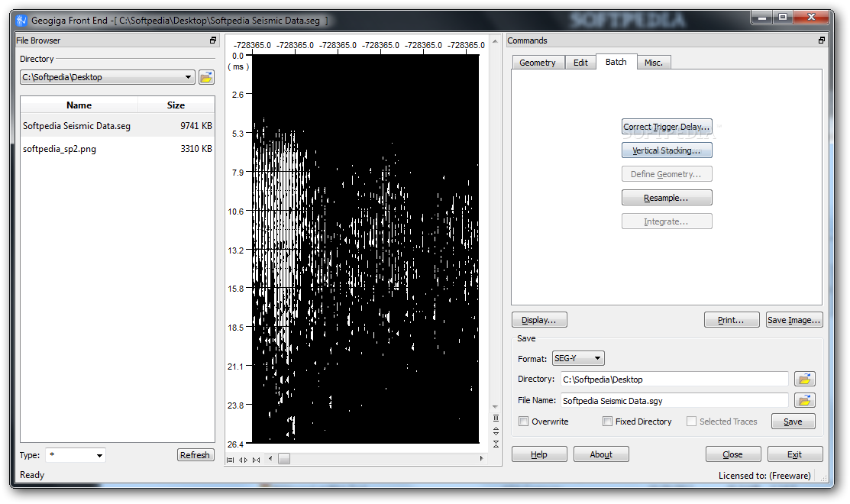Click the Integrate button

667,221
